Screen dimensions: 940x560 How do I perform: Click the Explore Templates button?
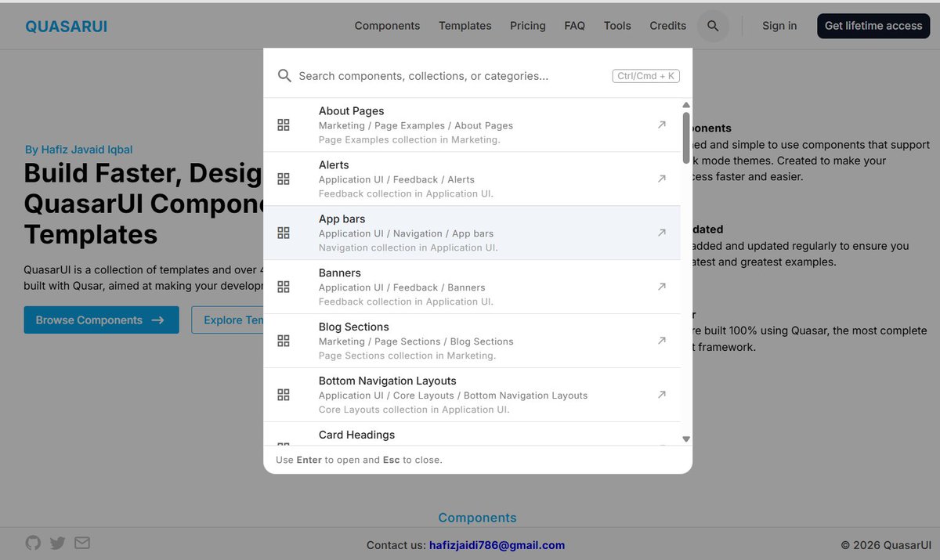(227, 320)
